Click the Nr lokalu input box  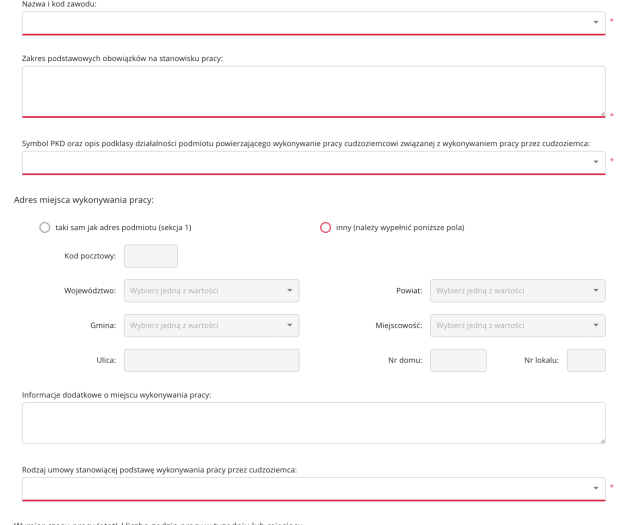click(586, 360)
